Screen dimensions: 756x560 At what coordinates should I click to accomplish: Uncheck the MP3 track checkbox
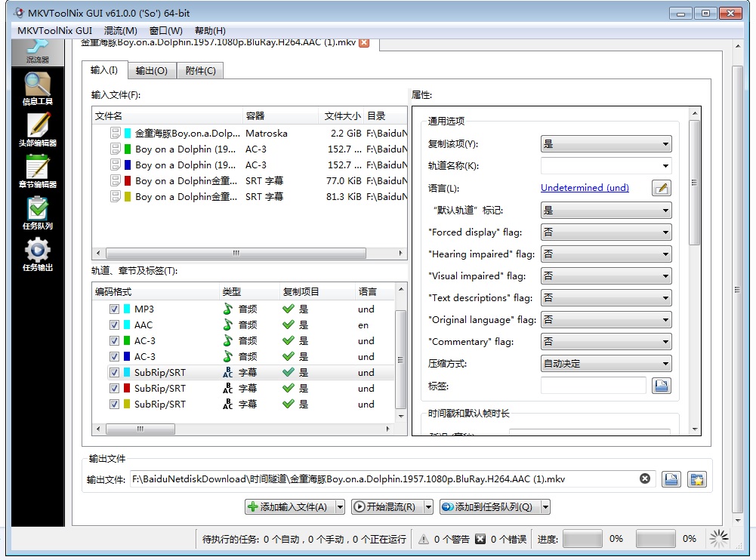114,309
